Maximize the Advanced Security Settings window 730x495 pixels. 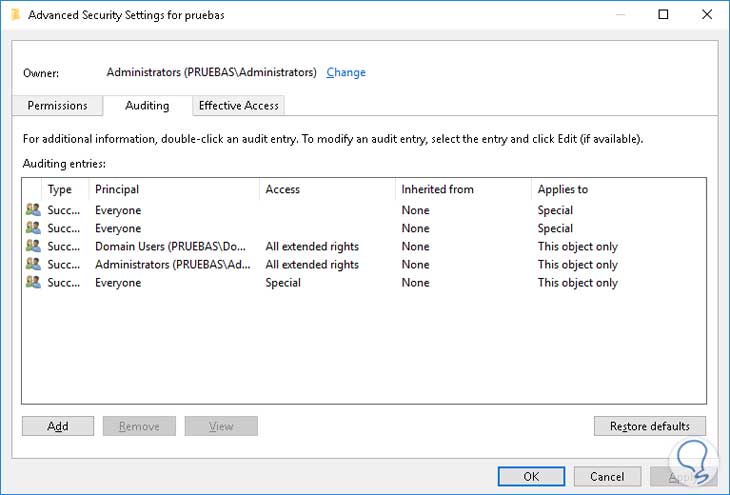pyautogui.click(x=663, y=15)
